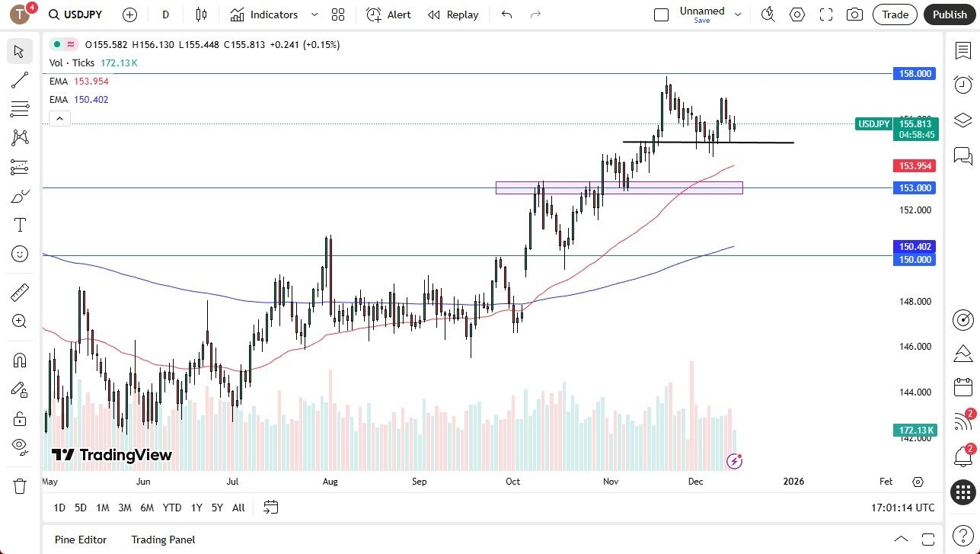Select the Measure ruler tool
The width and height of the screenshot is (980, 554).
(19, 292)
